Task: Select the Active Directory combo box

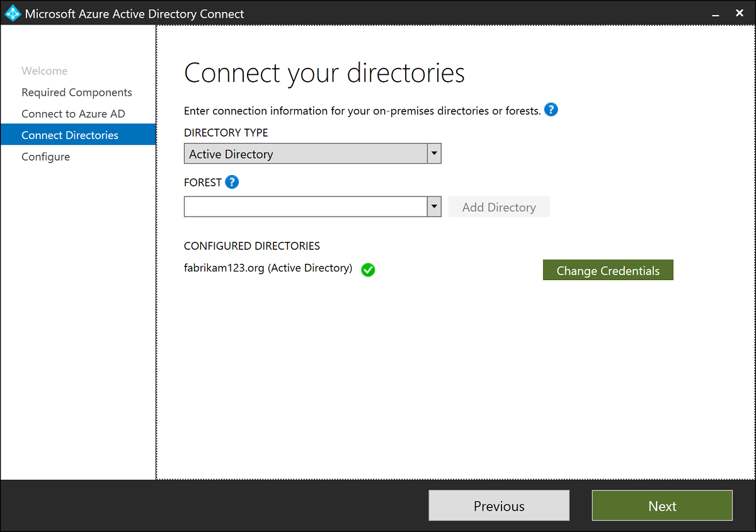Action: tap(306, 154)
